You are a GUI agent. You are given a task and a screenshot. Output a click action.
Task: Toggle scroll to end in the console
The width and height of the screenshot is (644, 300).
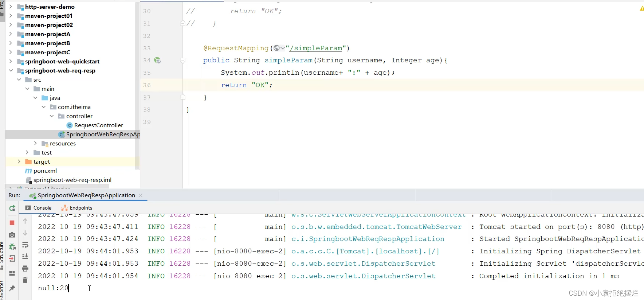point(25,257)
